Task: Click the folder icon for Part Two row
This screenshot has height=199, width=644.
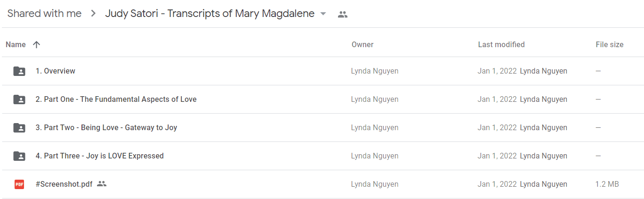Action: coord(19,128)
